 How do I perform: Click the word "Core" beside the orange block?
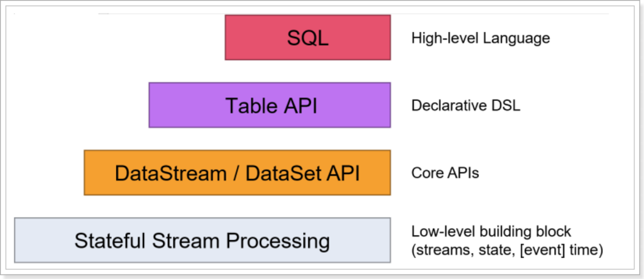pyautogui.click(x=425, y=173)
